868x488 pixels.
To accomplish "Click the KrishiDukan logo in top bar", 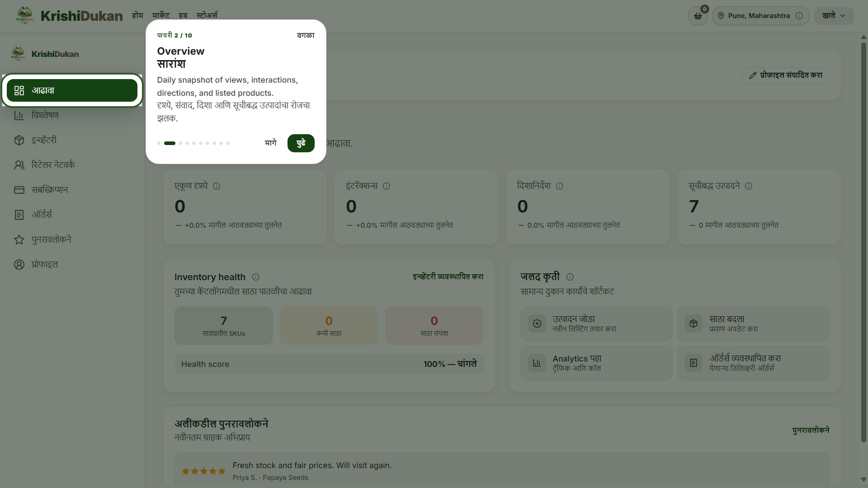I will 69,16.
